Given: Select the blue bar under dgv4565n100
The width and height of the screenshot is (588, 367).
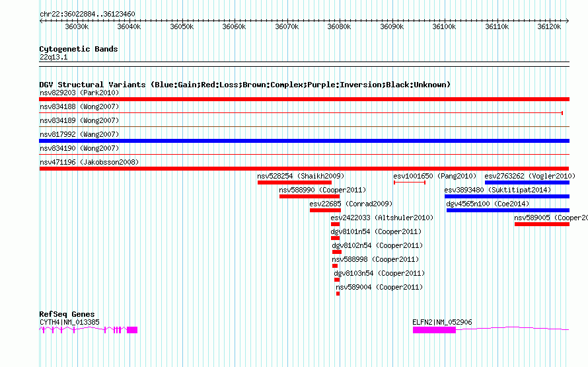Looking at the screenshot, I should tap(508, 210).
